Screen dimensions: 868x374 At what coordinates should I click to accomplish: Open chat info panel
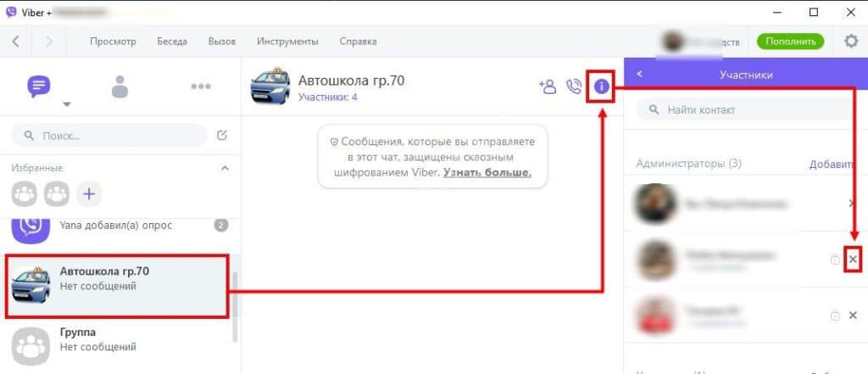click(x=601, y=87)
